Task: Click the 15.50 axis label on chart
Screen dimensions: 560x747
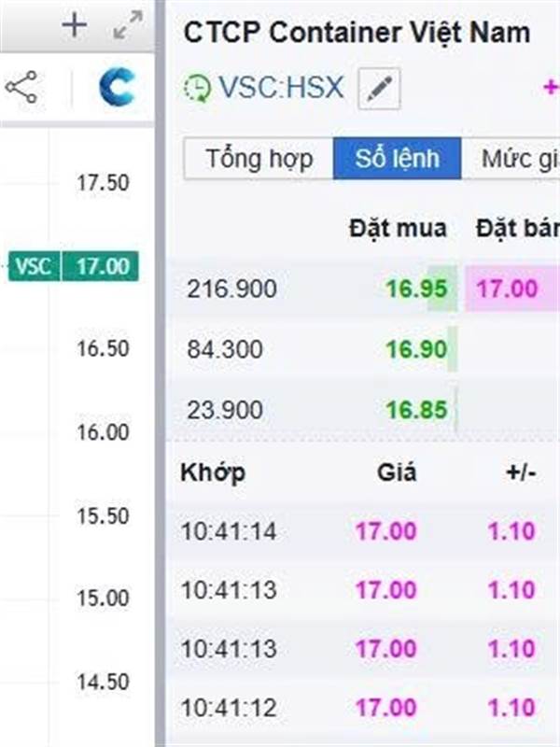Action: (103, 516)
